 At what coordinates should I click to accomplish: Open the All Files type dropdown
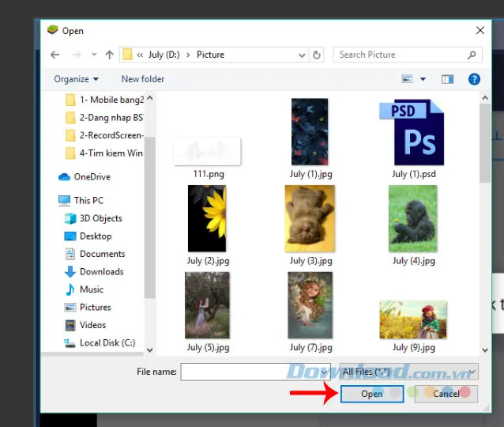[x=408, y=372]
